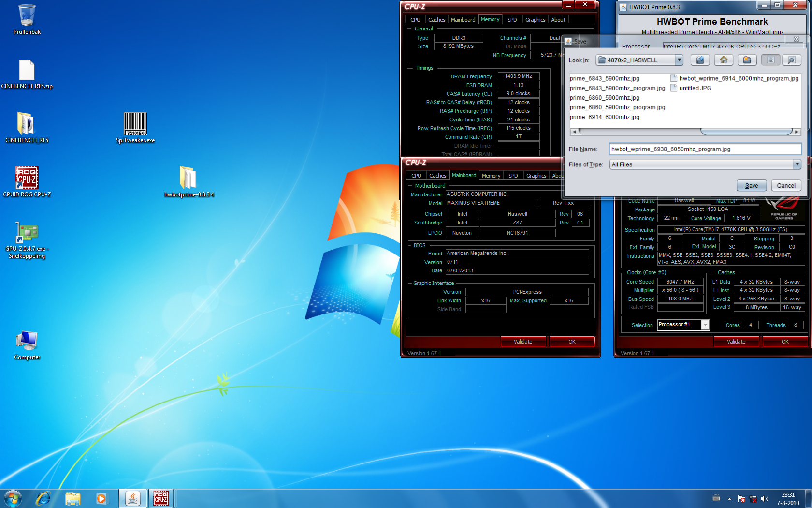Select SpiTweaker.exe on the desktop
The width and height of the screenshot is (812, 508).
pos(135,128)
